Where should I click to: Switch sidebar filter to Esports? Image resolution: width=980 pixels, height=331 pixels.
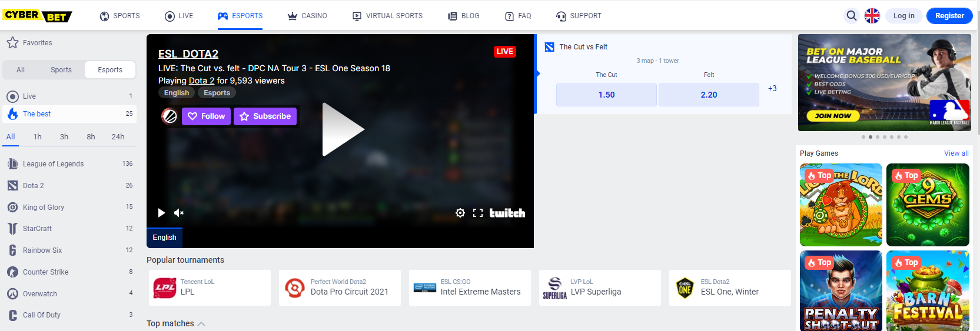click(110, 70)
